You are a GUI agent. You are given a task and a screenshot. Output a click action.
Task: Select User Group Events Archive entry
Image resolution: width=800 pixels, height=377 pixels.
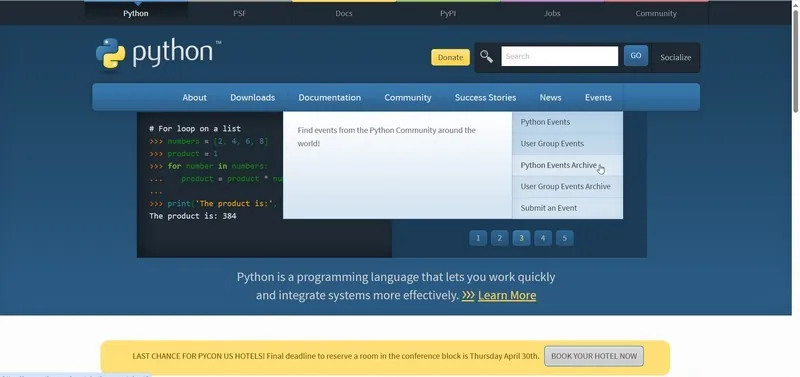(x=567, y=186)
